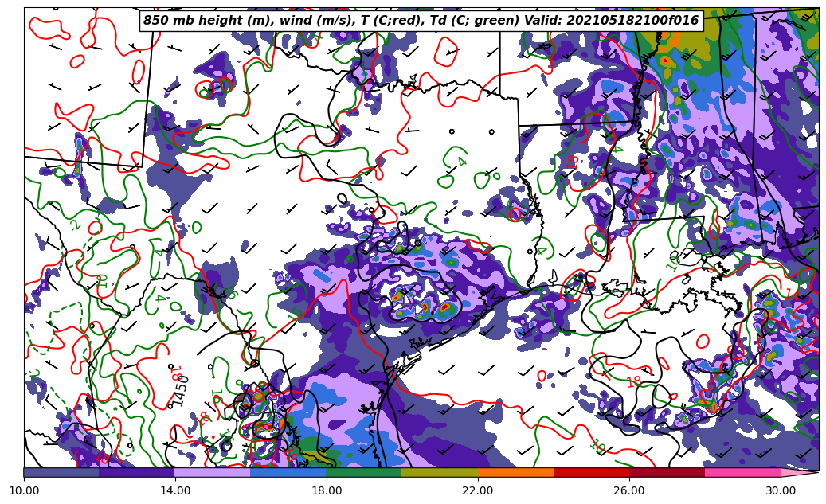Select the 14.00 colorbar tick label
Image resolution: width=826 pixels, height=504 pixels.
pos(175,490)
